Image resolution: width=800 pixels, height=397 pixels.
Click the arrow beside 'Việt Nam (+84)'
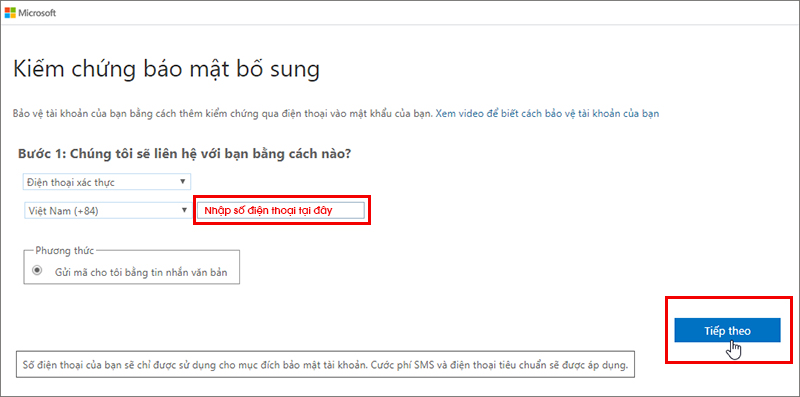(183, 211)
